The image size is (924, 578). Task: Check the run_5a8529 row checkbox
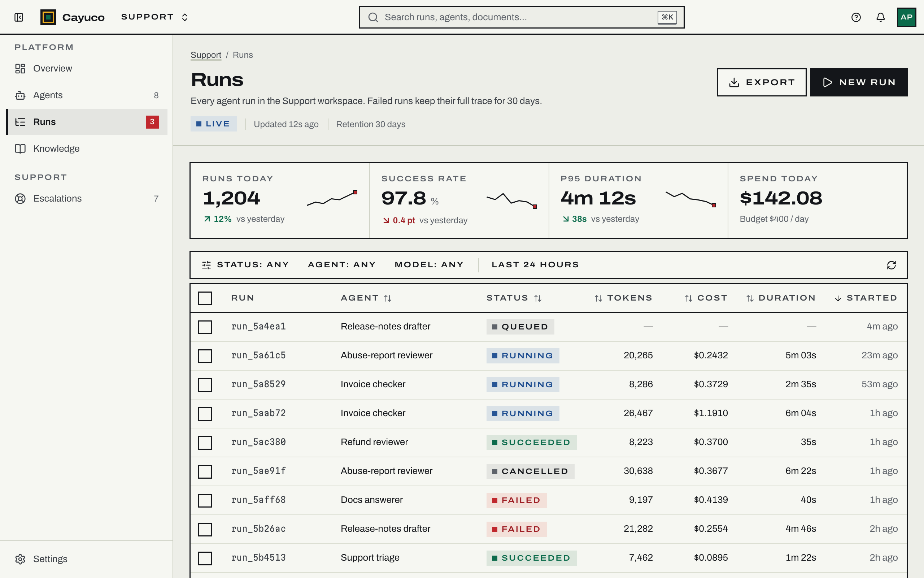[x=205, y=385]
